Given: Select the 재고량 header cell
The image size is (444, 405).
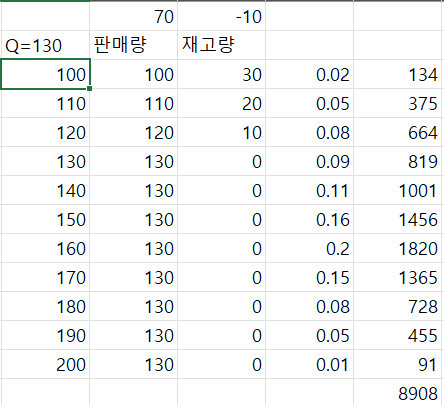Looking at the screenshot, I should click(221, 45).
